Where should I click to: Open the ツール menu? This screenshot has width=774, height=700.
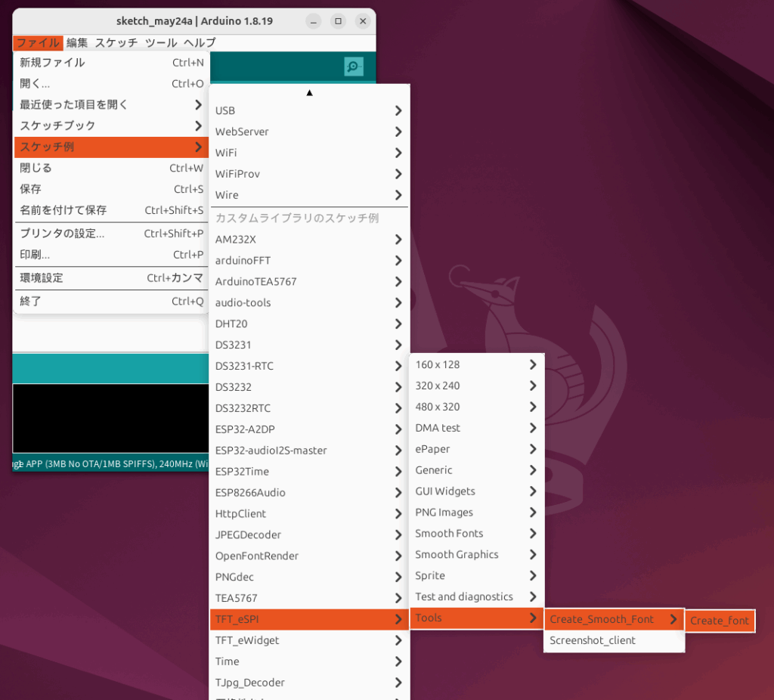point(161,43)
